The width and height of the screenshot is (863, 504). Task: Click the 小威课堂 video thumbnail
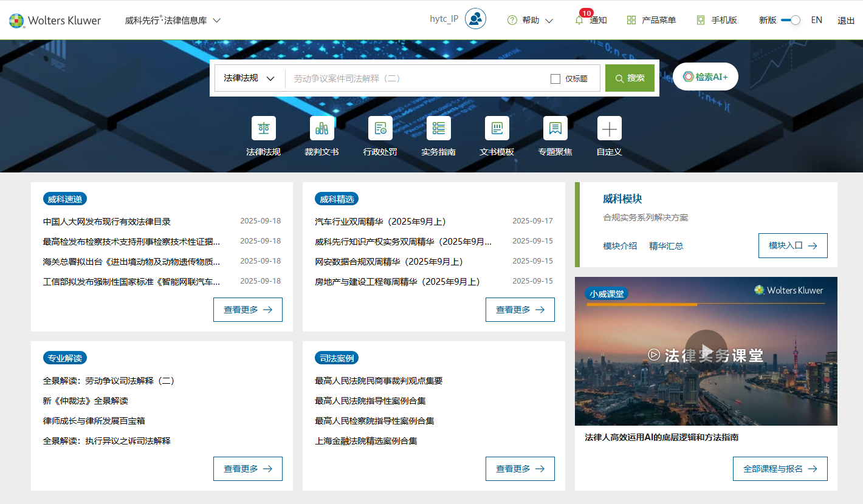tap(706, 351)
